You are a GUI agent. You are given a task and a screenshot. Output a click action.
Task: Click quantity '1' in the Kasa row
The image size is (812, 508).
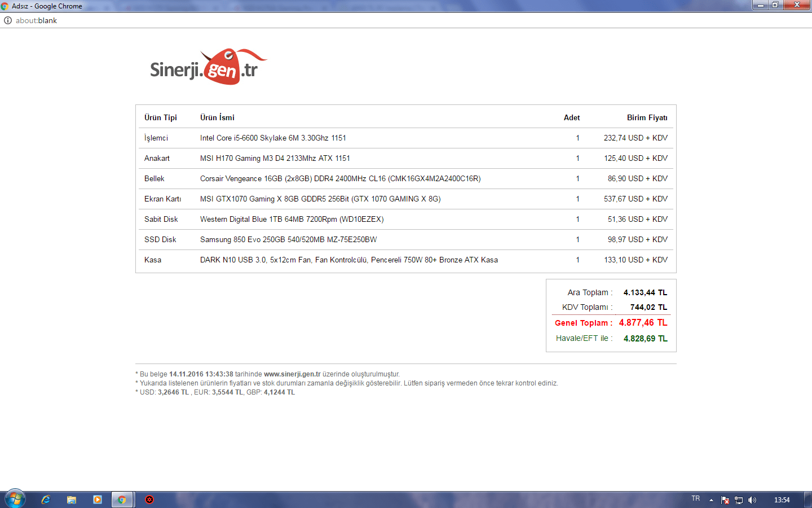pos(577,260)
